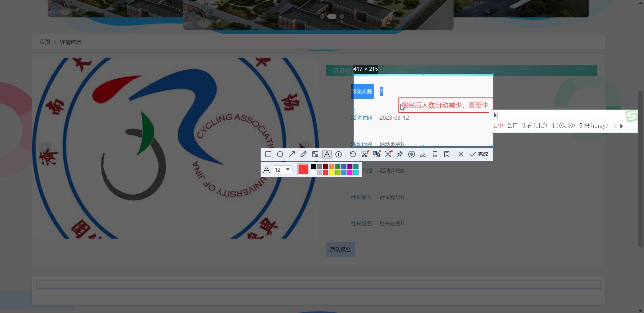
Task: Pick the yellow color swatch
Action: [x=332, y=173]
